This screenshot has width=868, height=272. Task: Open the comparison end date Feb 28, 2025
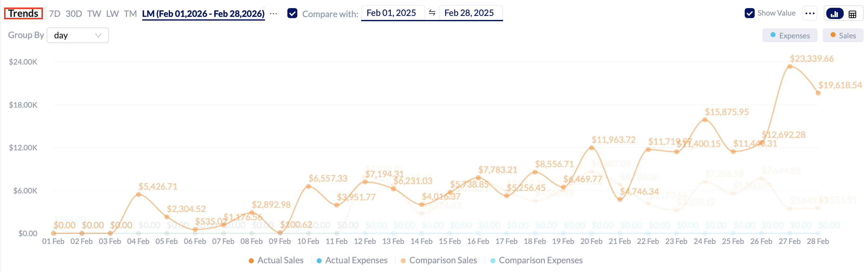tap(469, 13)
